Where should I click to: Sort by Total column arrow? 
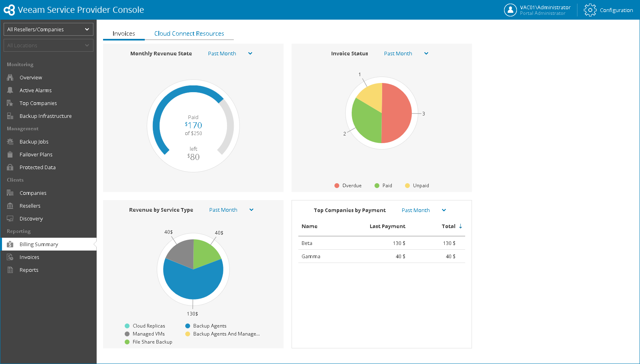(460, 226)
